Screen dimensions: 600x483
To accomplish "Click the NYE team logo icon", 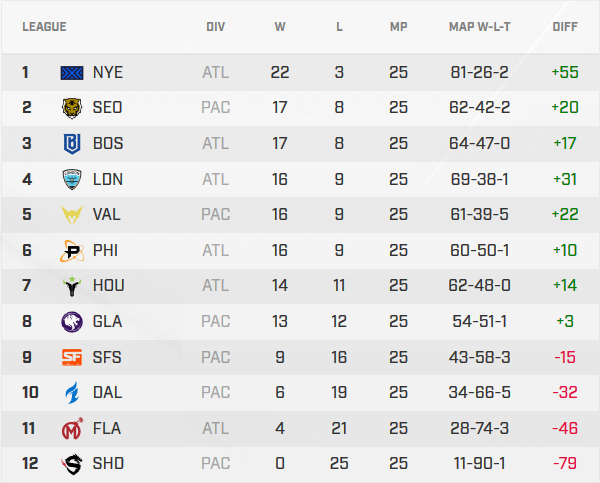I will pyautogui.click(x=73, y=72).
